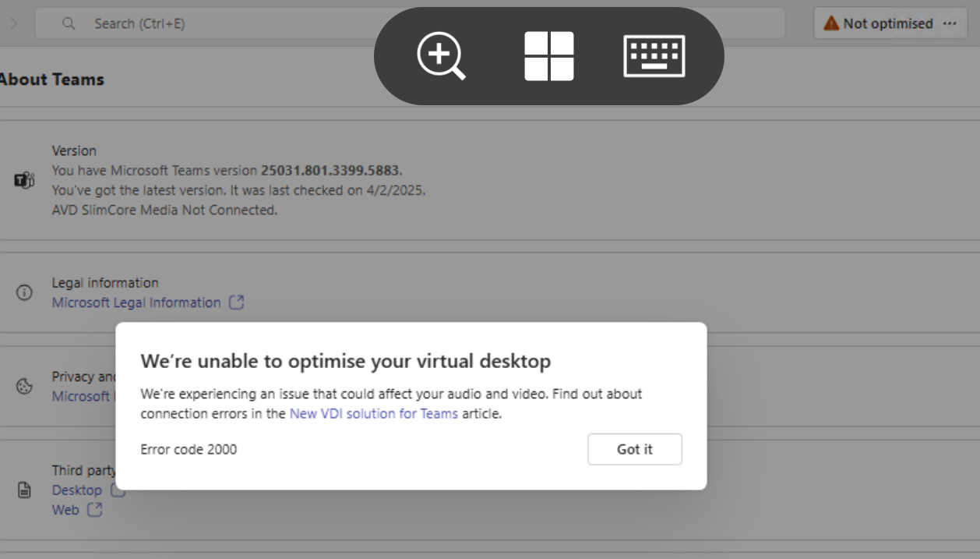This screenshot has width=980, height=559.
Task: Select the version number 25031.801.3399.5883
Action: pyautogui.click(x=330, y=170)
